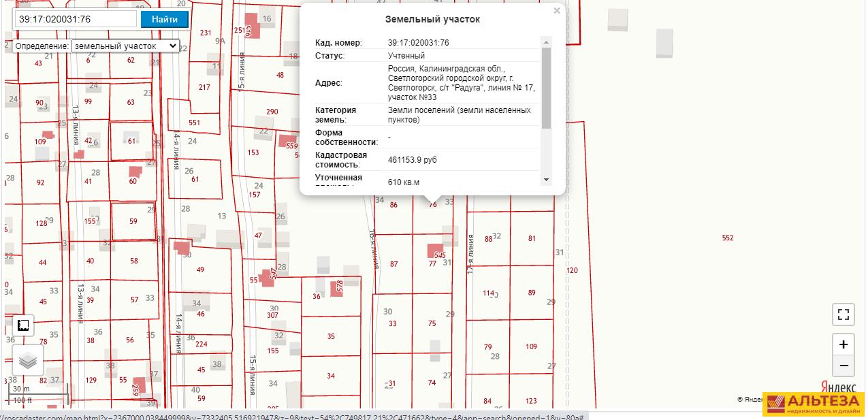Select parcel 109 east of 17-я линия
Viewport: 868px width, 420px height.
point(531,347)
